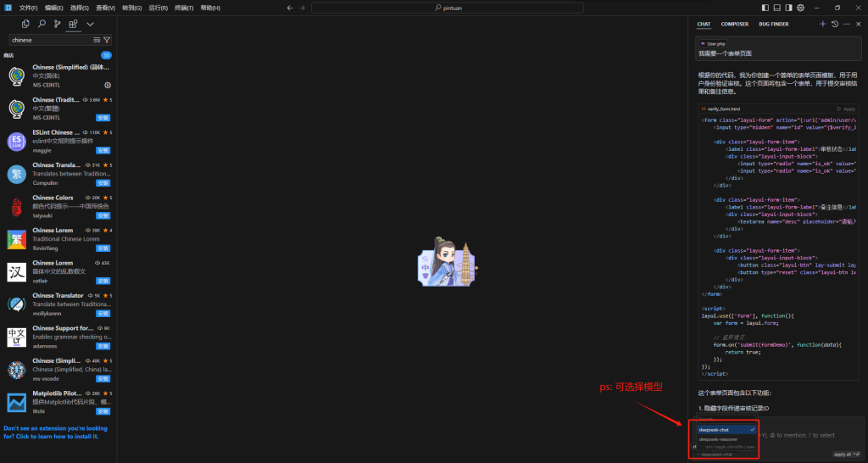Click the center character image thumbnail

pyautogui.click(x=448, y=262)
